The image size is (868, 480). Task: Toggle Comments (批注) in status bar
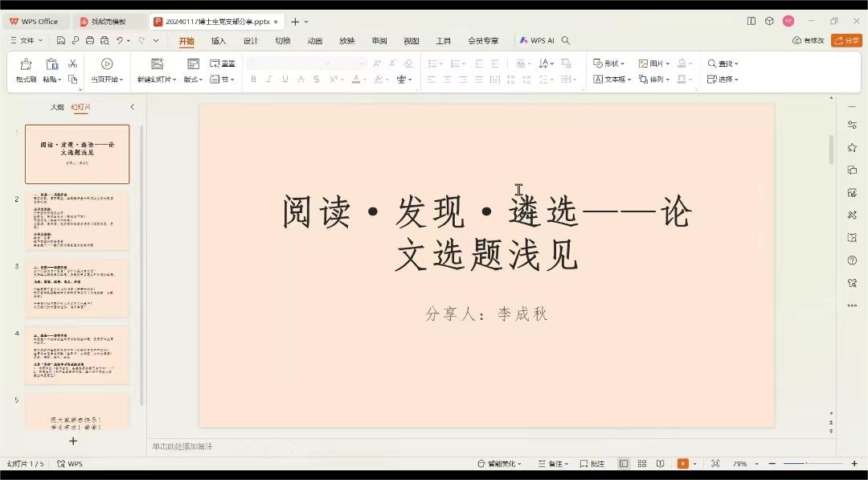[592, 463]
